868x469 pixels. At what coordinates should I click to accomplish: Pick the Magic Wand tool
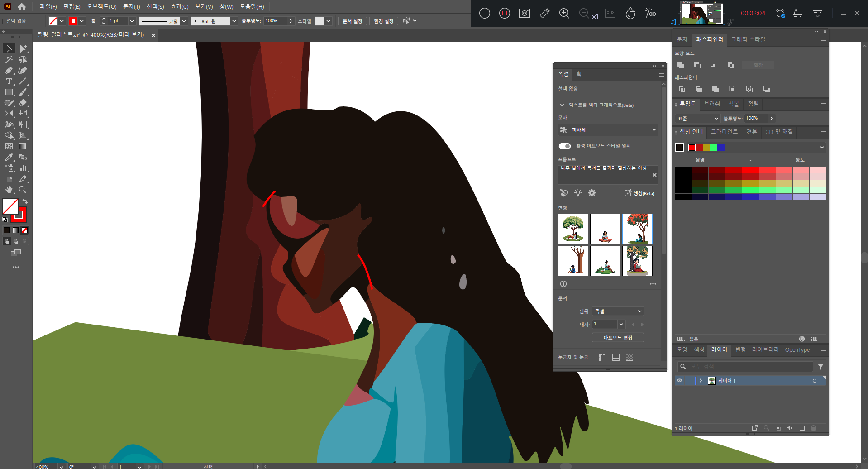coord(9,59)
